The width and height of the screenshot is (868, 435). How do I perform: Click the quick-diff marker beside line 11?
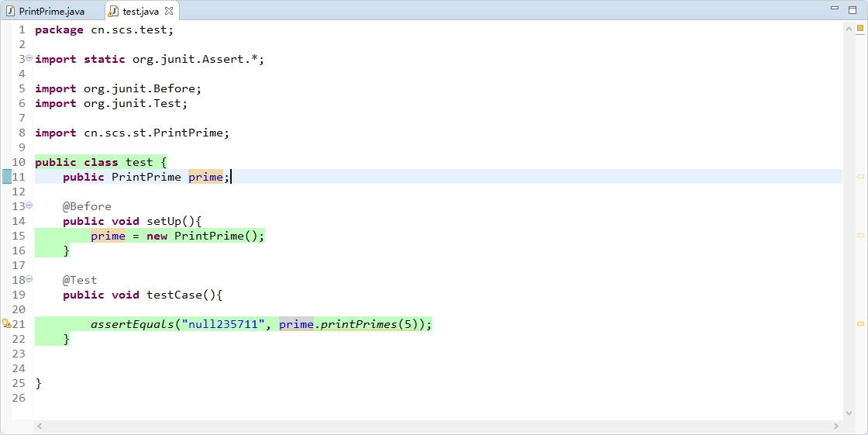pos(7,177)
